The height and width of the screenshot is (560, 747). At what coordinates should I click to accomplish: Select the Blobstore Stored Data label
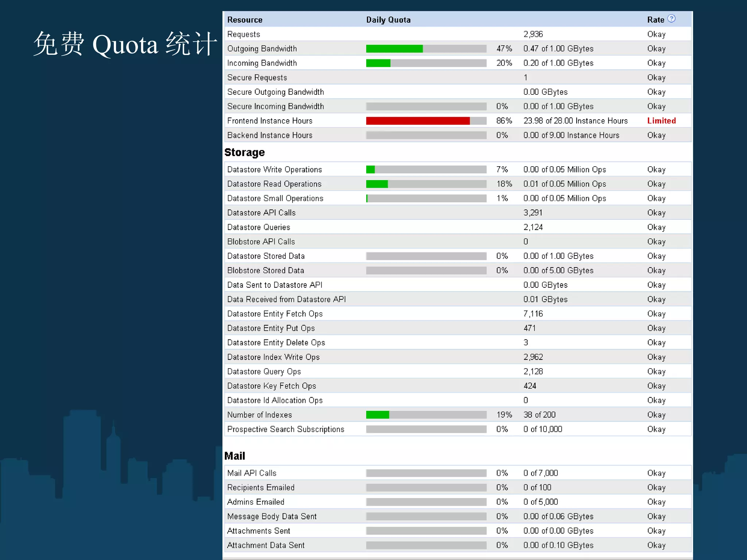tap(266, 271)
